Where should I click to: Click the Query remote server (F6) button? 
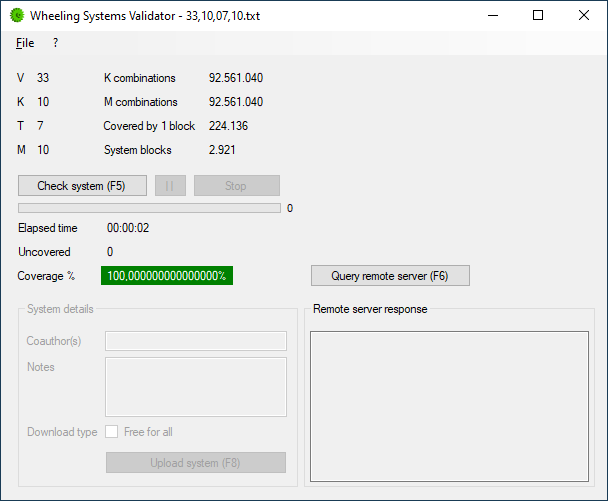click(x=390, y=276)
